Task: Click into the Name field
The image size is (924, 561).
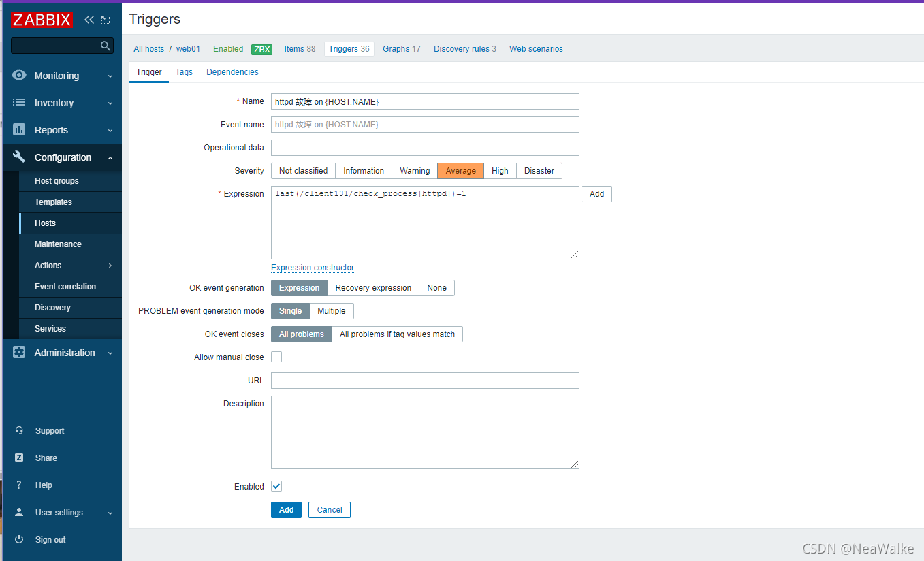Action: click(x=425, y=101)
